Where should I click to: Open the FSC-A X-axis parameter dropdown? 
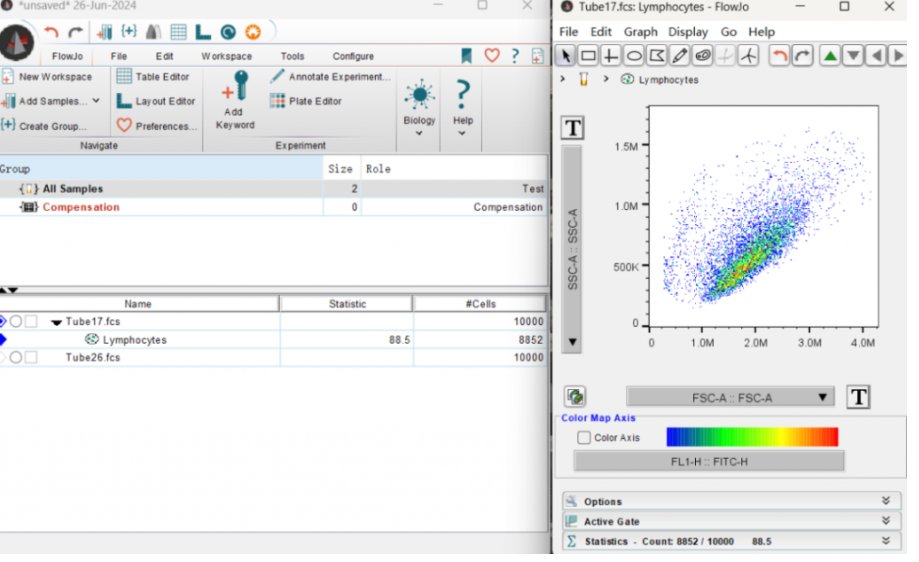tap(730, 397)
